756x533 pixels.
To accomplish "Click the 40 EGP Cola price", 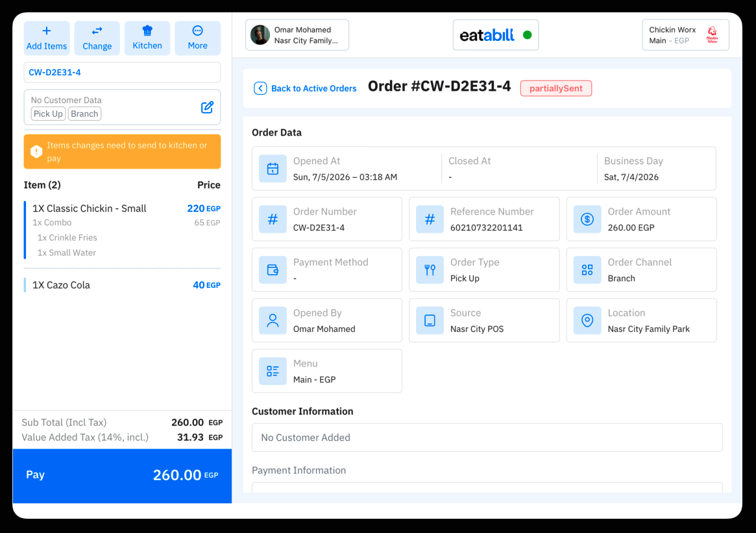I will click(206, 285).
